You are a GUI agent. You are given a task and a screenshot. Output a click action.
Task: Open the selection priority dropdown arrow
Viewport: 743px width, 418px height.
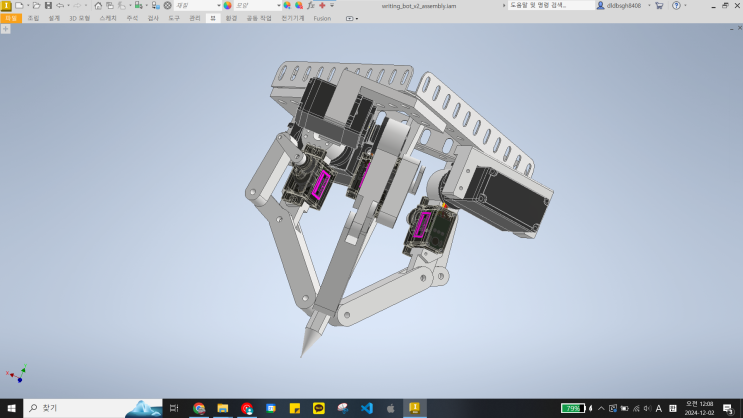click(130, 6)
